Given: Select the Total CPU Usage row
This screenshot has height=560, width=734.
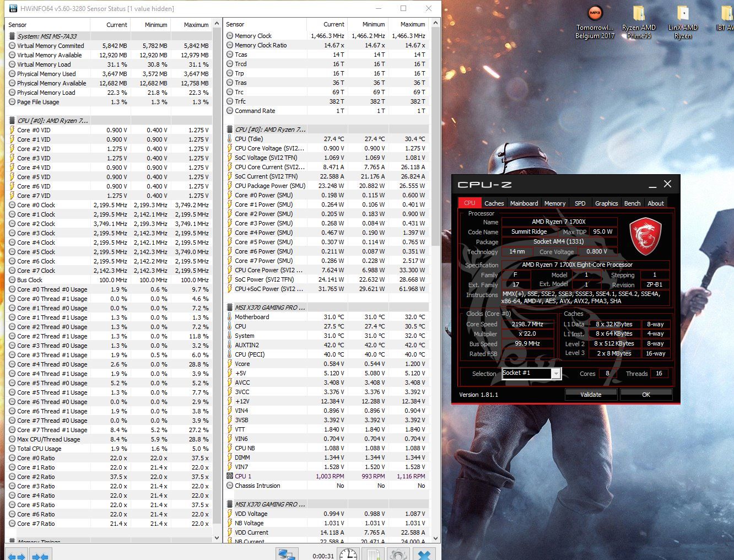Looking at the screenshot, I should click(x=109, y=449).
